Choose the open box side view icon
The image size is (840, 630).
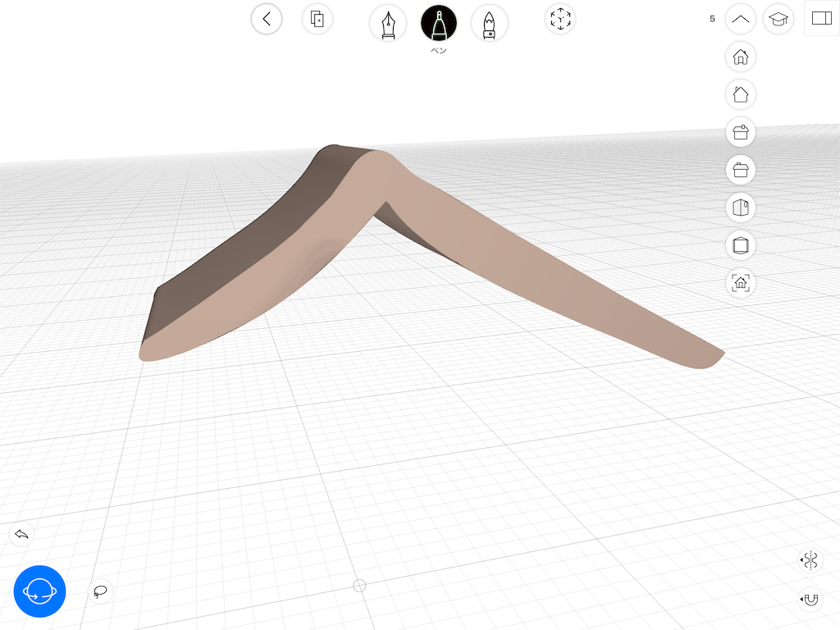pyautogui.click(x=741, y=208)
